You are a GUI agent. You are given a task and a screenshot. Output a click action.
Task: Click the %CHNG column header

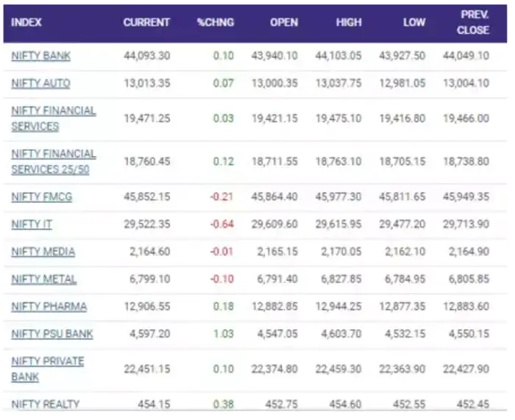click(215, 22)
